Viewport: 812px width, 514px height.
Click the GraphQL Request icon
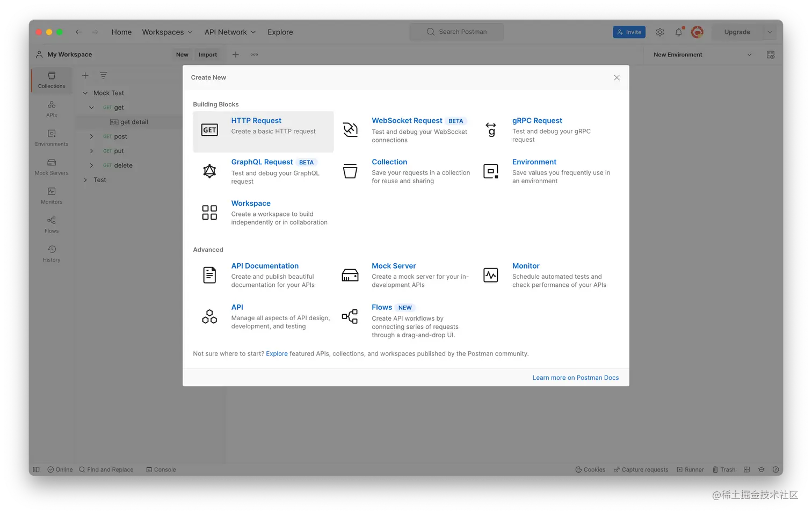click(209, 171)
